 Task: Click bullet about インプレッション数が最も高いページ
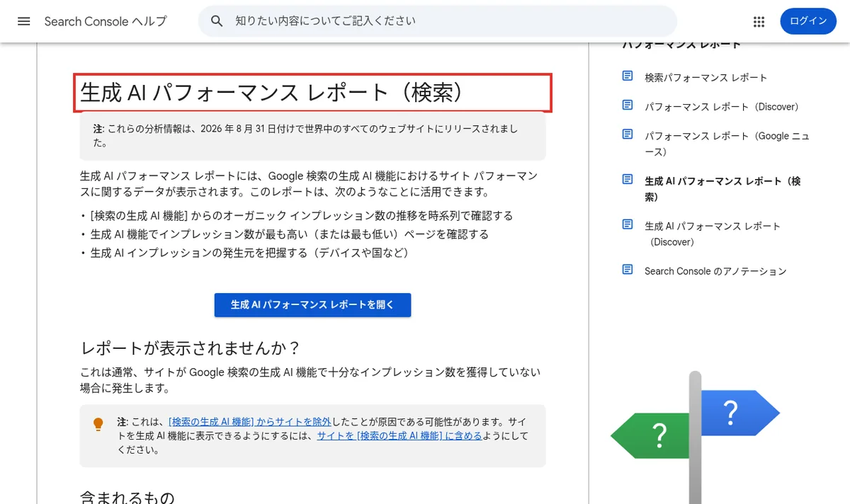[x=289, y=234]
